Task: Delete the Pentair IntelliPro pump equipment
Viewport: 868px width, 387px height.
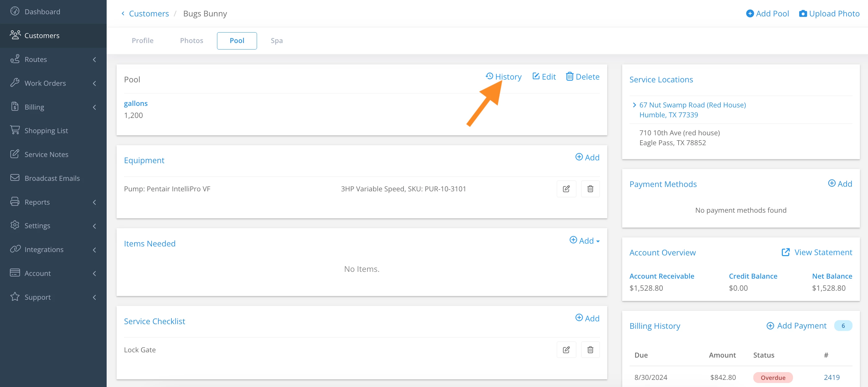Action: pyautogui.click(x=590, y=189)
